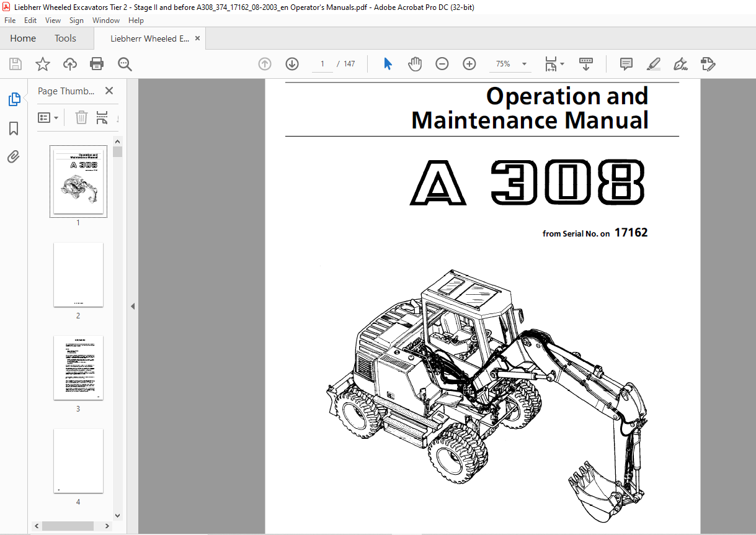Open the fit options dropdown arrow
756x535 pixels.
(x=563, y=64)
